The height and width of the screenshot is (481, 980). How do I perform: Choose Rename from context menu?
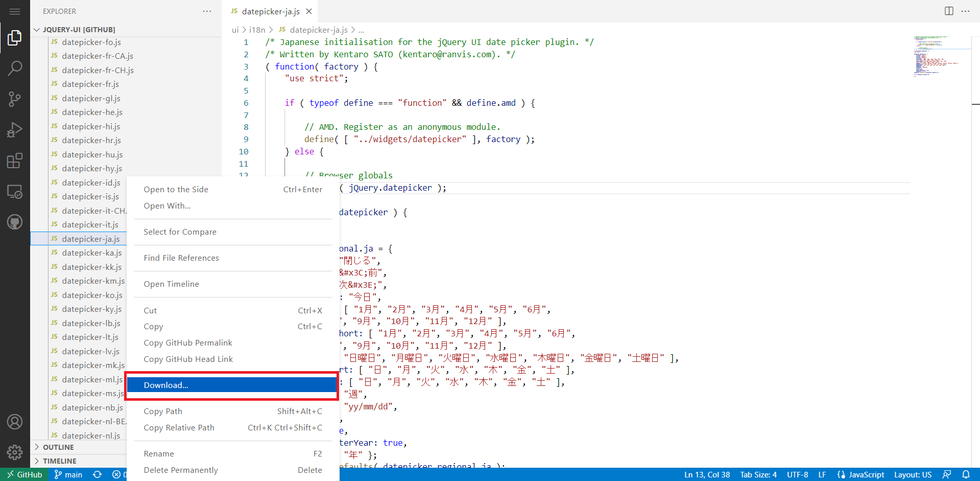233,453
